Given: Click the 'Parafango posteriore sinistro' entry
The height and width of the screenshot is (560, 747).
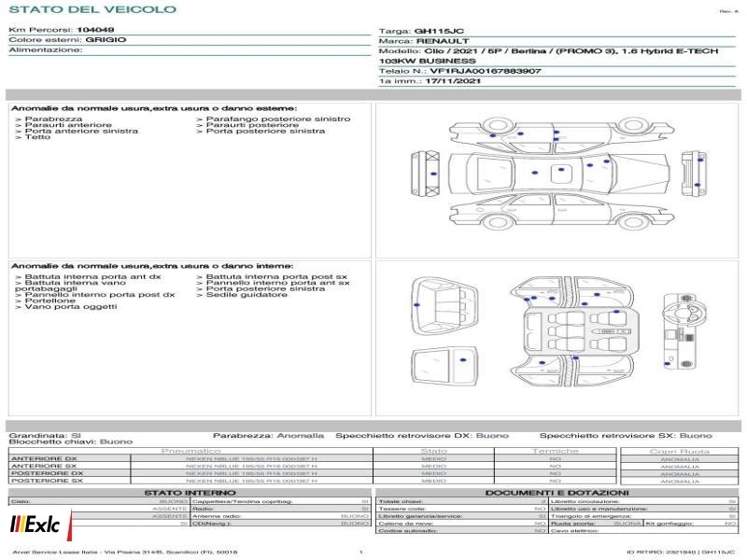Looking at the screenshot, I should point(277,119).
